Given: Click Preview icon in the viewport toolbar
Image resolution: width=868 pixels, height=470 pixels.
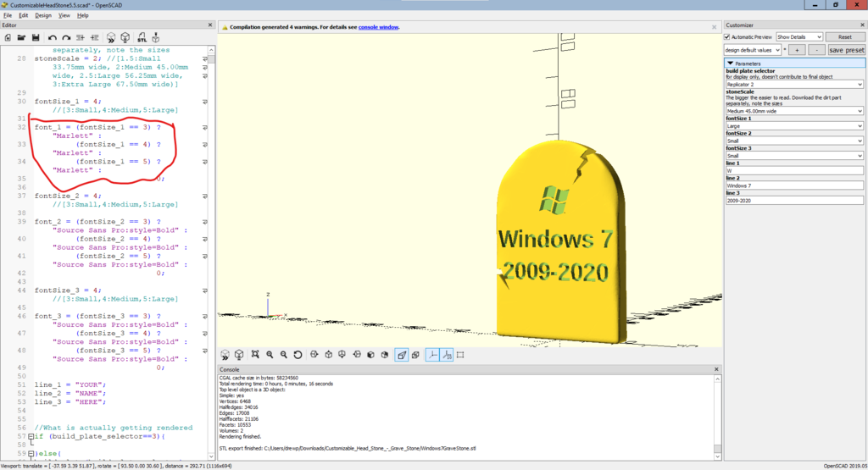Looking at the screenshot, I should click(x=225, y=355).
